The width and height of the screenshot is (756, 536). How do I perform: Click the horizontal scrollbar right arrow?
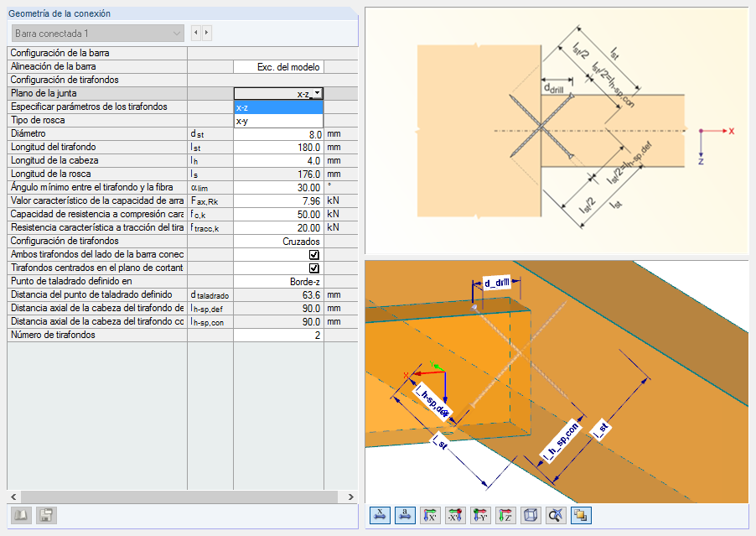point(351,497)
